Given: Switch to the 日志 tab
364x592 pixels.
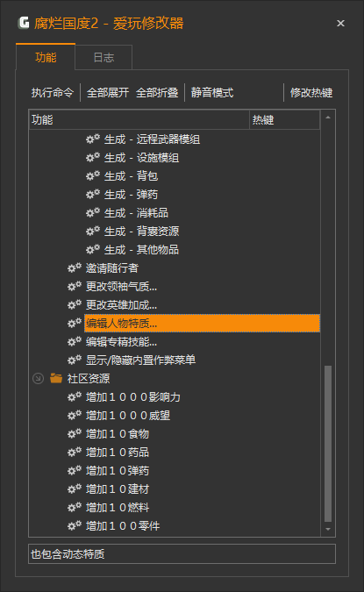Looking at the screenshot, I should [x=103, y=57].
